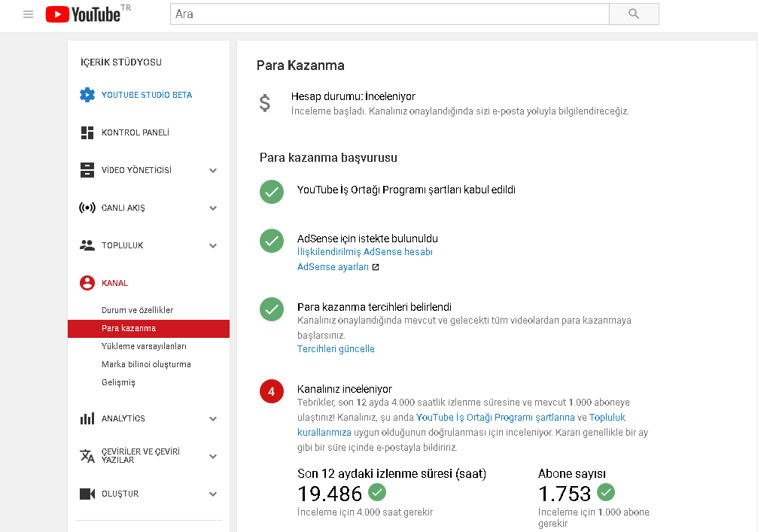
Task: Click the dollar sign account status icon
Action: [264, 103]
